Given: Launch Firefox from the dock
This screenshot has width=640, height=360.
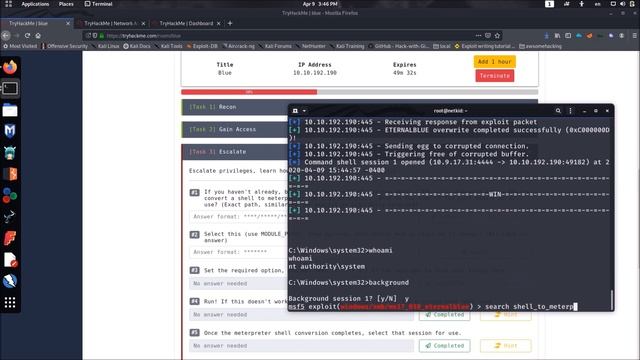Looking at the screenshot, I should [x=10, y=67].
